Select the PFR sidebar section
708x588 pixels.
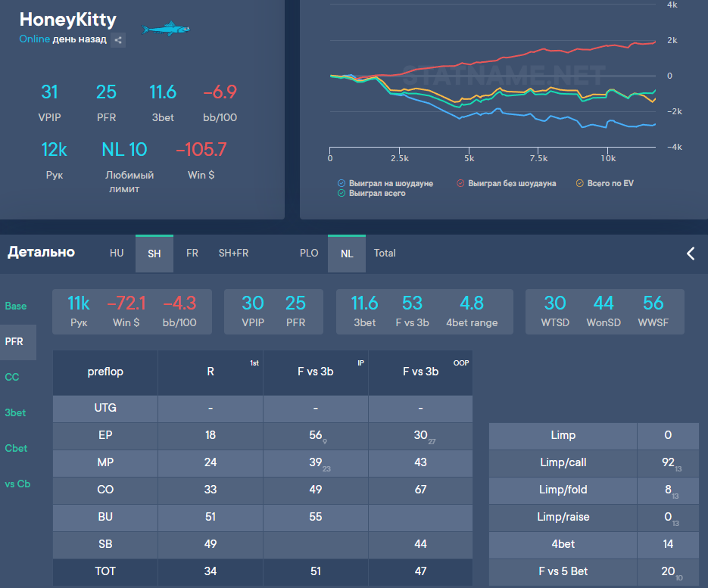tap(14, 342)
